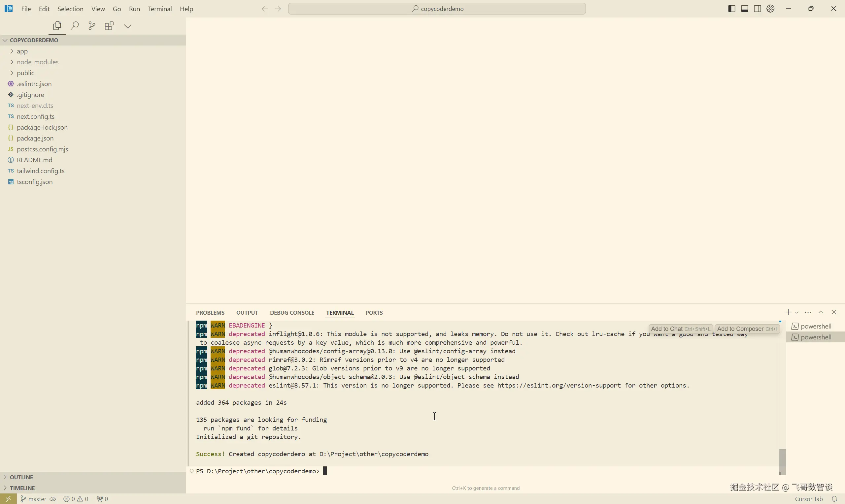Screen dimensions: 845x504
Task: Open the Extensions view icon
Action: tap(109, 26)
